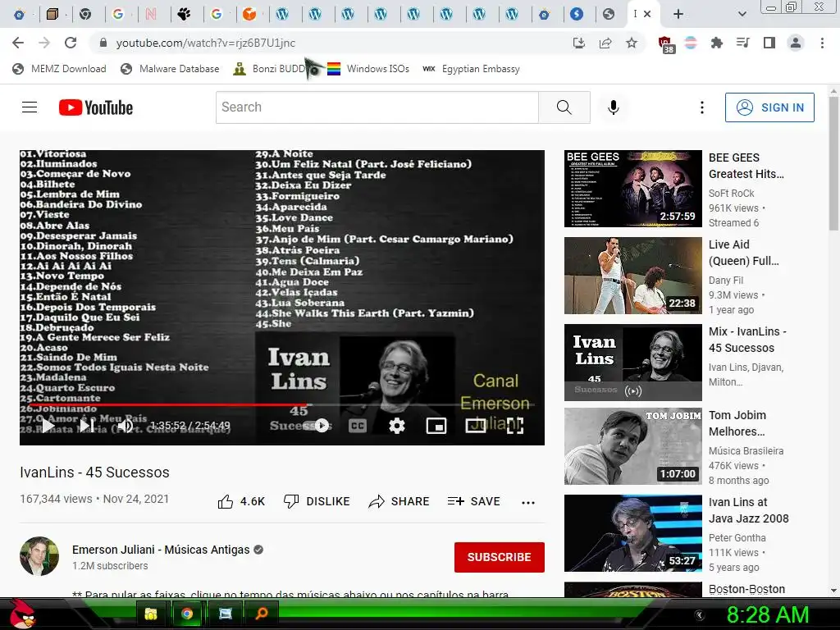
Task: Open Chrome profile avatar
Action: tap(796, 43)
